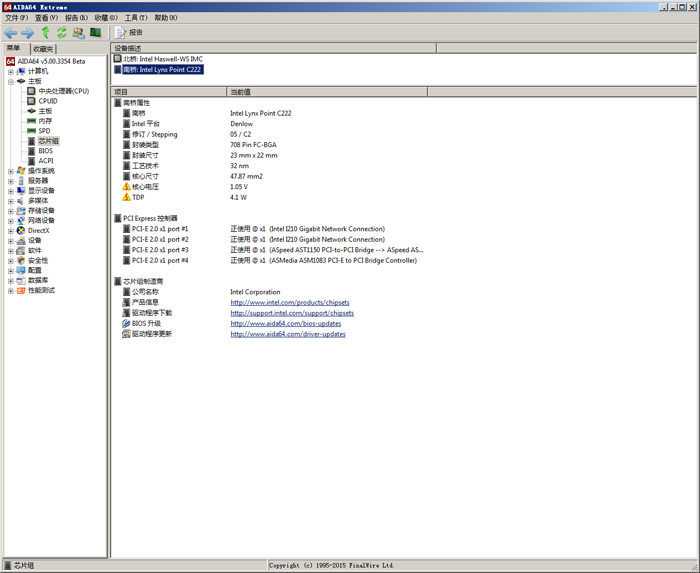Click the user manager toolbar icon
Viewport: 700px width, 573px height.
coord(79,33)
